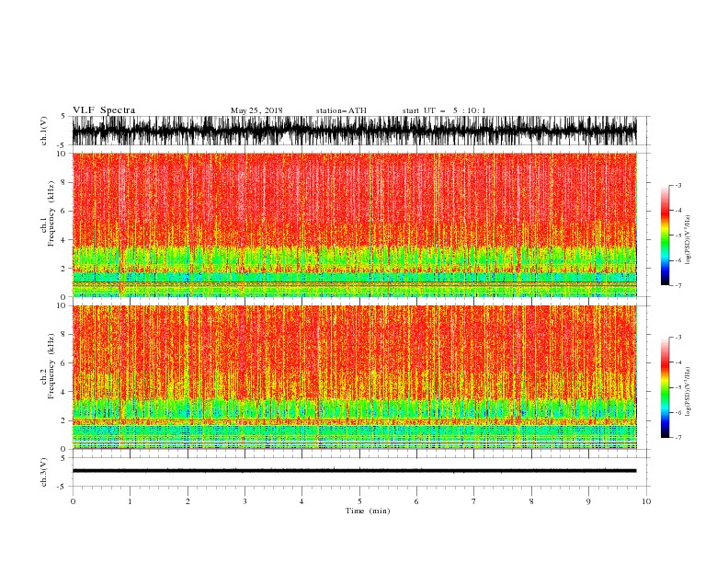Click time axis tick label '8'
Screen dimensions: 728x563
531,501
